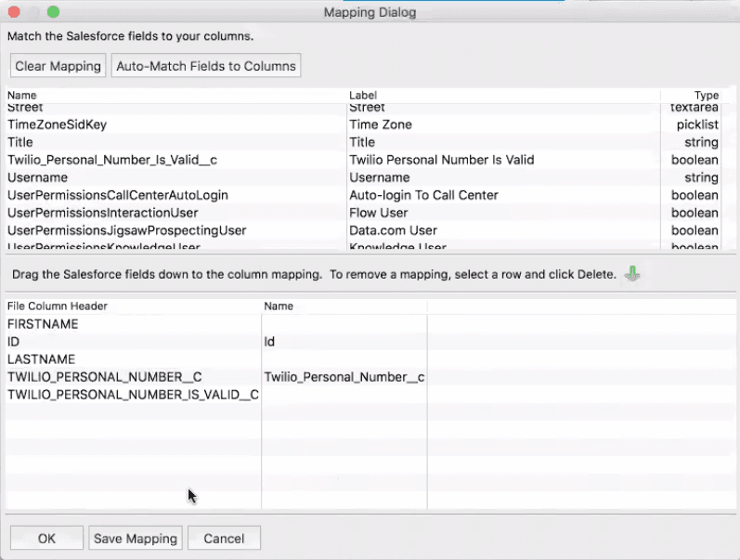Click the Clear Mapping button
Screen dimensions: 740x560
(58, 66)
